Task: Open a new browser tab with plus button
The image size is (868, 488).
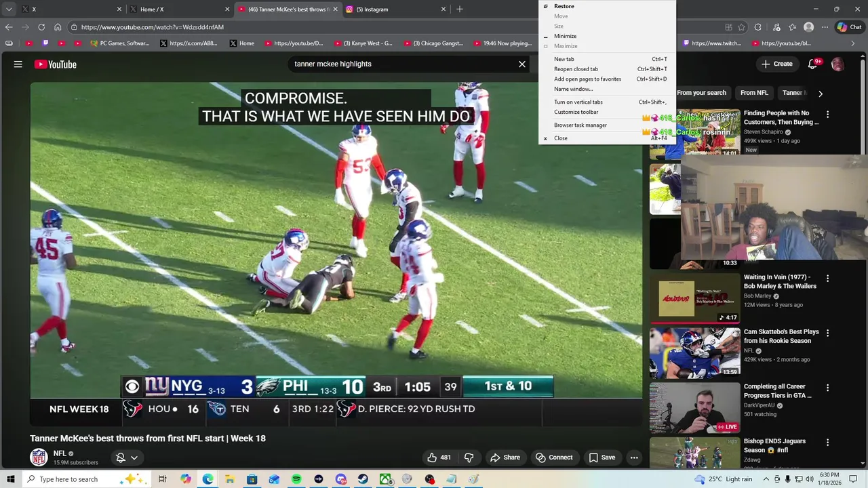Action: point(460,9)
